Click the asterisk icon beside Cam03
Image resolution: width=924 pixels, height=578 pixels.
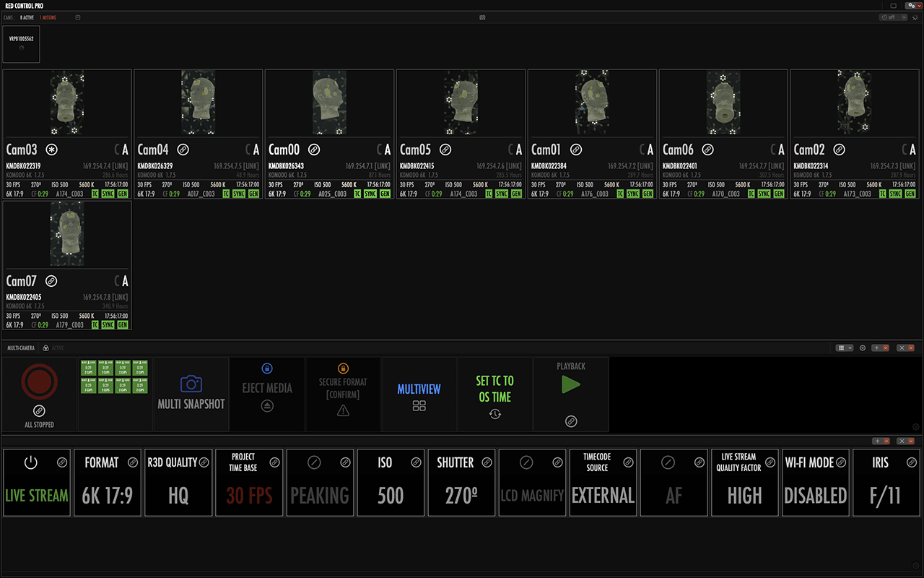[x=51, y=150]
